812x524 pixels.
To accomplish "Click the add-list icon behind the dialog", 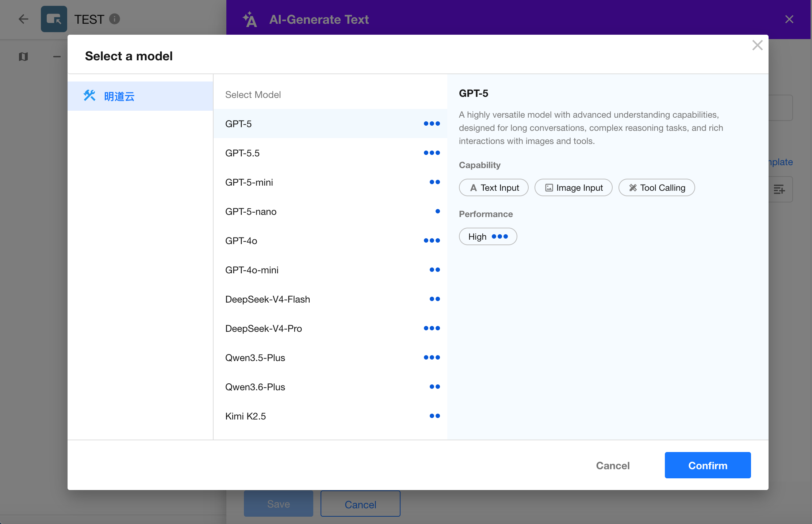I will [x=779, y=189].
